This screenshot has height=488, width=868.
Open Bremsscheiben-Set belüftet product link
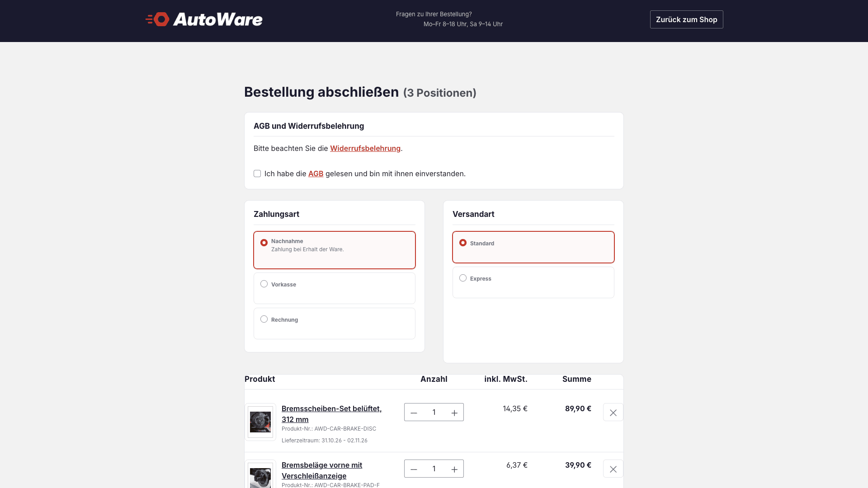coord(331,414)
